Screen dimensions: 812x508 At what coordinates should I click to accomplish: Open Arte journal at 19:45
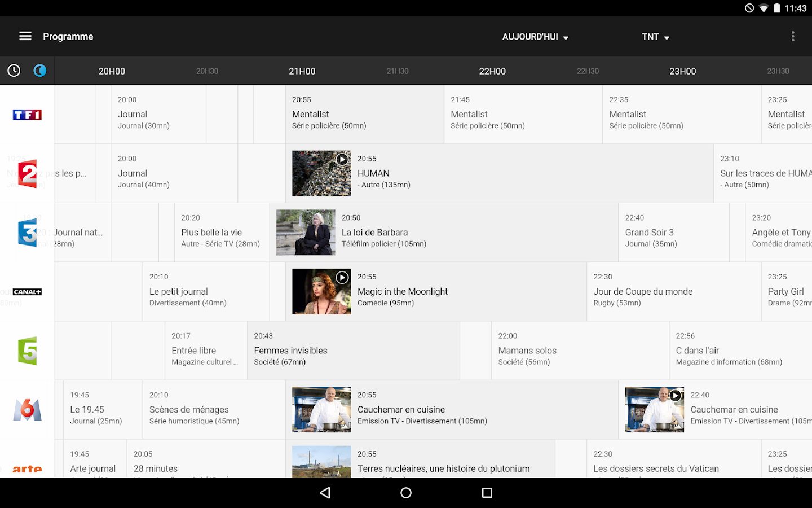[x=95, y=458]
